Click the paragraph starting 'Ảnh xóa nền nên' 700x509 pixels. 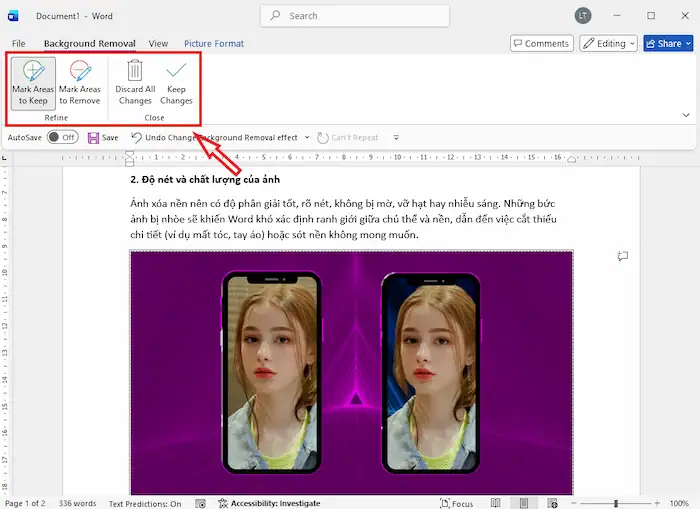[343, 219]
